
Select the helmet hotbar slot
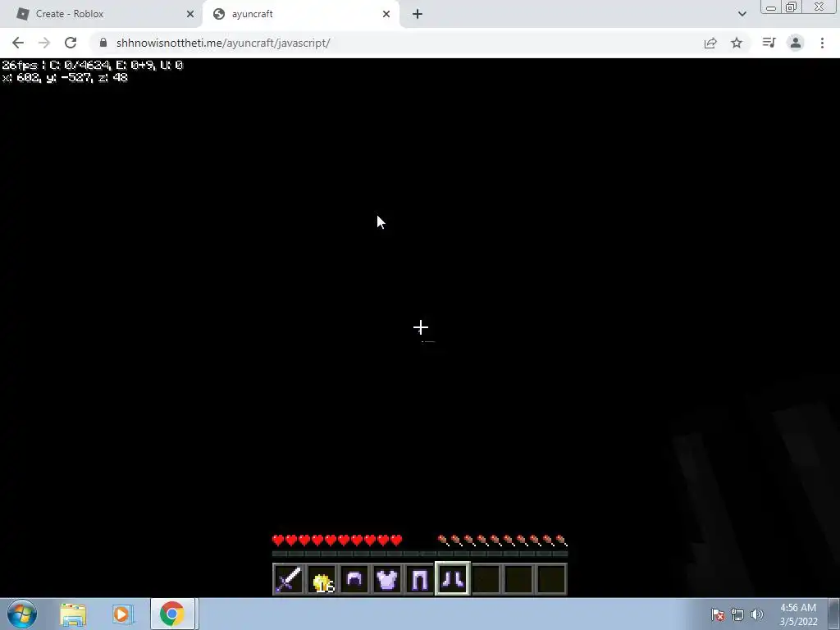pyautogui.click(x=354, y=579)
